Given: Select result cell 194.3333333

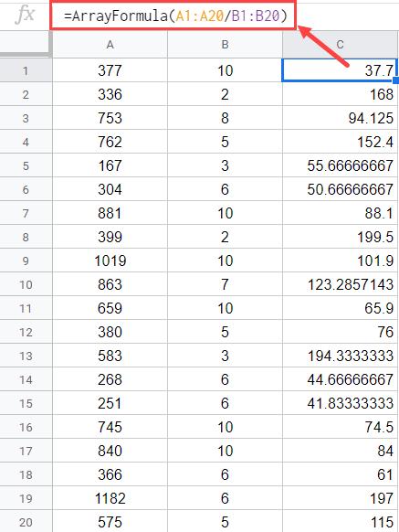Looking at the screenshot, I should (x=340, y=356).
